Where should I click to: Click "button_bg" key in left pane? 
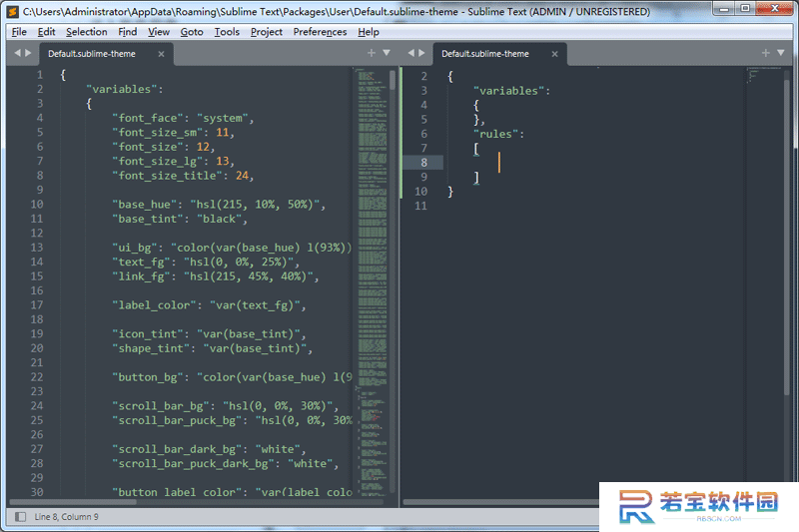click(x=148, y=377)
